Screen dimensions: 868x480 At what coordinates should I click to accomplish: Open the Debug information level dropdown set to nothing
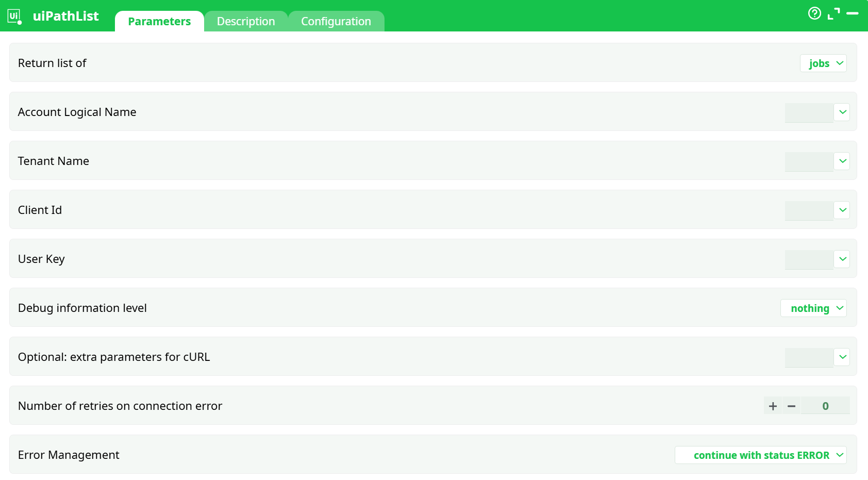point(813,308)
